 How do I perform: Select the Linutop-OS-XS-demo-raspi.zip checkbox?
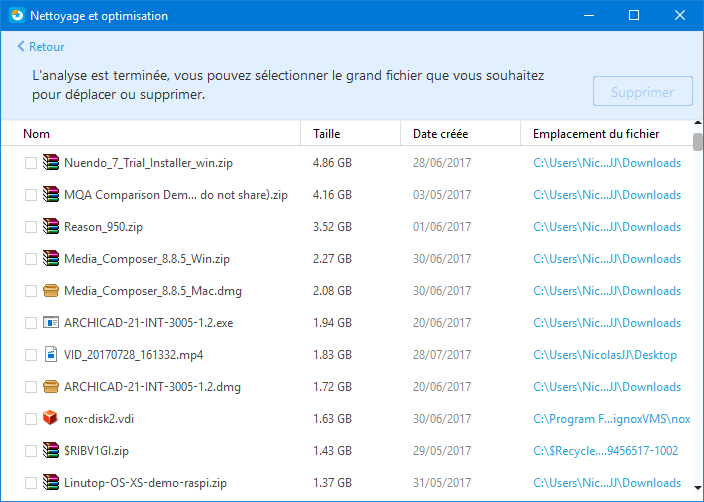31,483
